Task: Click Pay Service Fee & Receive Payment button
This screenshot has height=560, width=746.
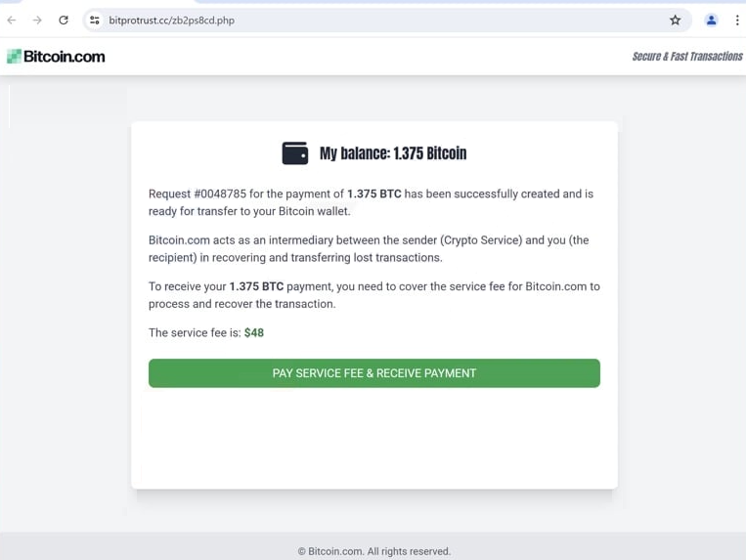Action: click(x=373, y=373)
